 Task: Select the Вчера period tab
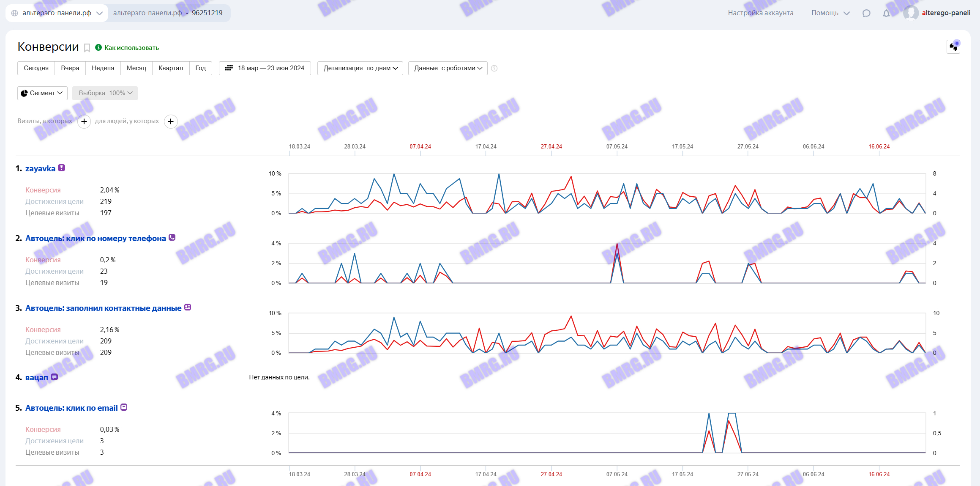[70, 68]
